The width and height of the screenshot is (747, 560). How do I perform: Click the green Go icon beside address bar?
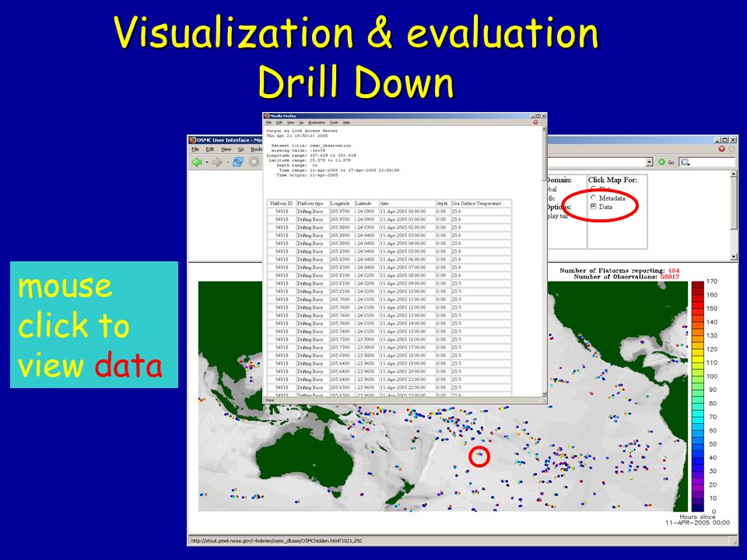click(x=661, y=163)
